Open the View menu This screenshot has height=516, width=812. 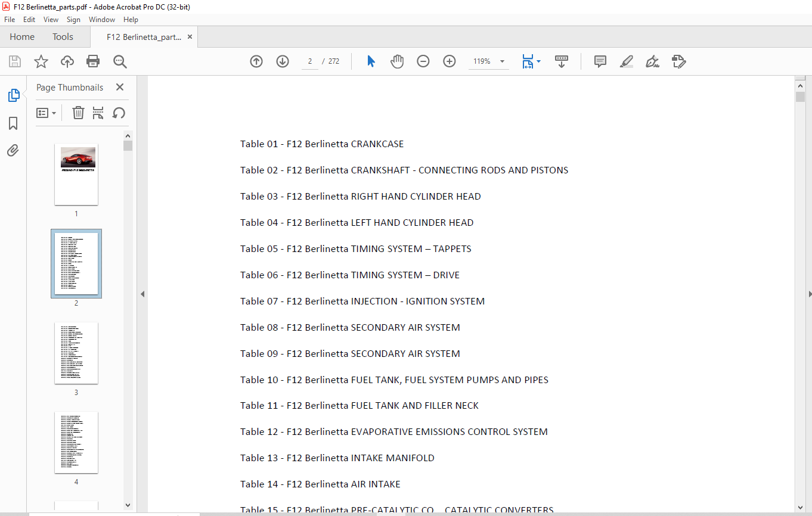click(x=51, y=20)
